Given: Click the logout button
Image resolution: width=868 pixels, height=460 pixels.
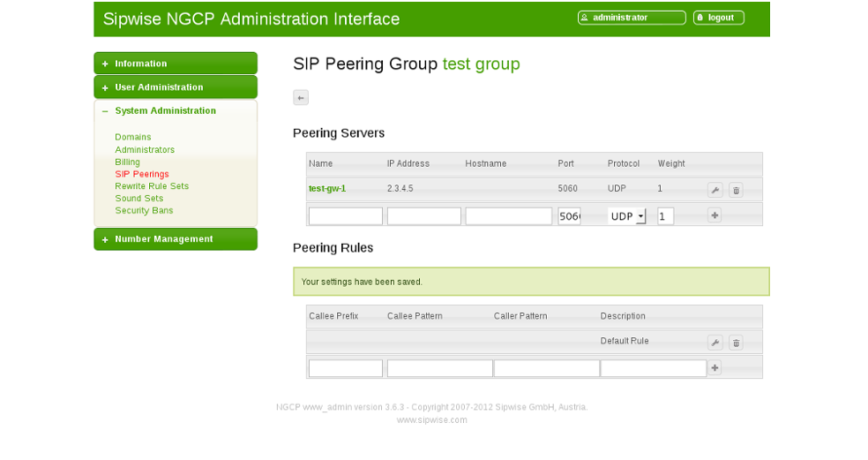Looking at the screenshot, I should pyautogui.click(x=719, y=18).
